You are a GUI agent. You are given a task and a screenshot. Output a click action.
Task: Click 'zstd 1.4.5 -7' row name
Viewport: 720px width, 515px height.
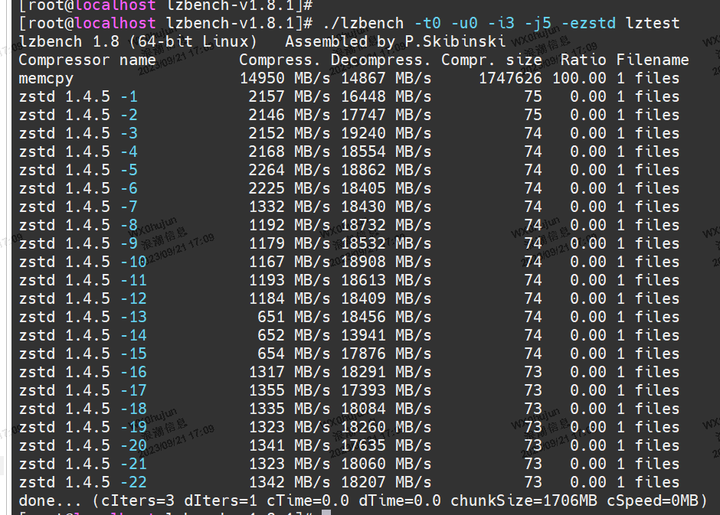click(x=78, y=207)
